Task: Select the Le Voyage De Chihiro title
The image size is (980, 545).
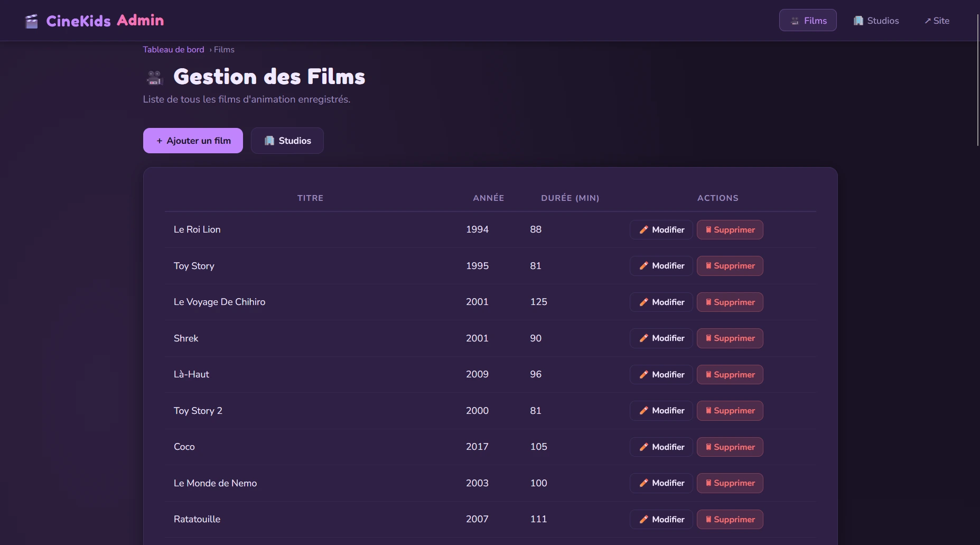Action: click(219, 302)
